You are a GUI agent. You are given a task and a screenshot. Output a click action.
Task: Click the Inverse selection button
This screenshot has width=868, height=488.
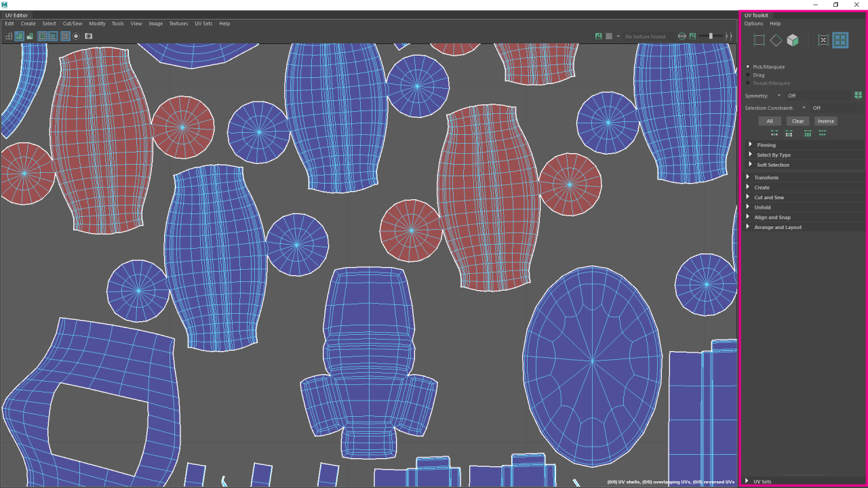point(826,121)
